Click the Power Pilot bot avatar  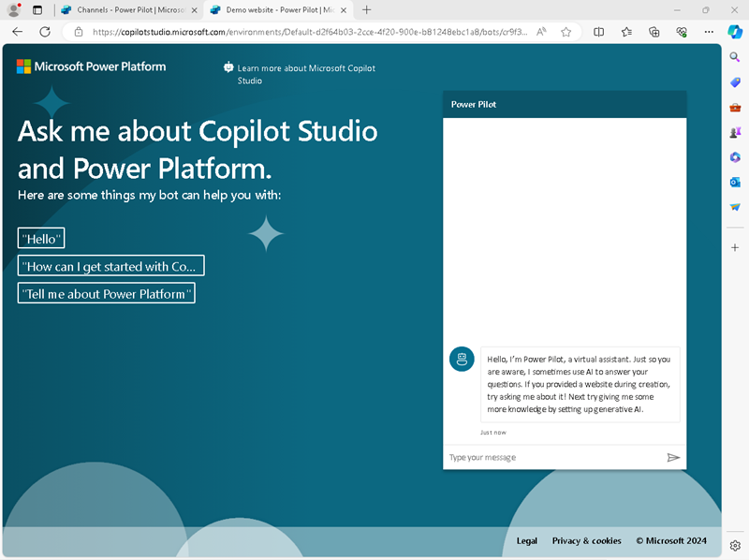(462, 359)
